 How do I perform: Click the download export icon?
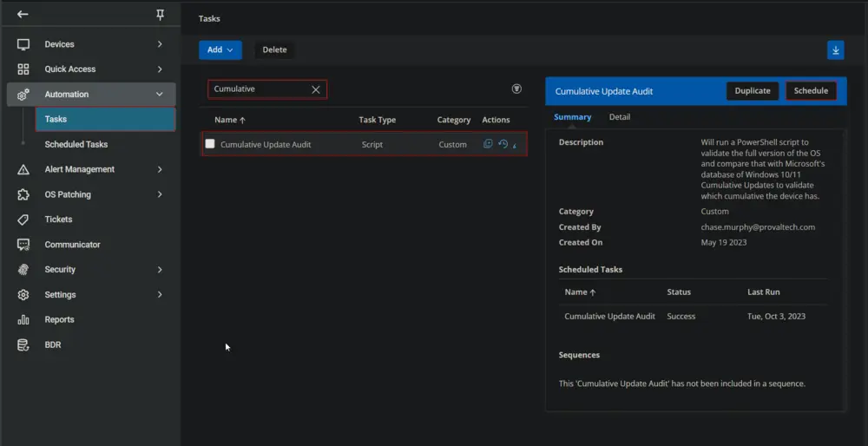click(836, 50)
